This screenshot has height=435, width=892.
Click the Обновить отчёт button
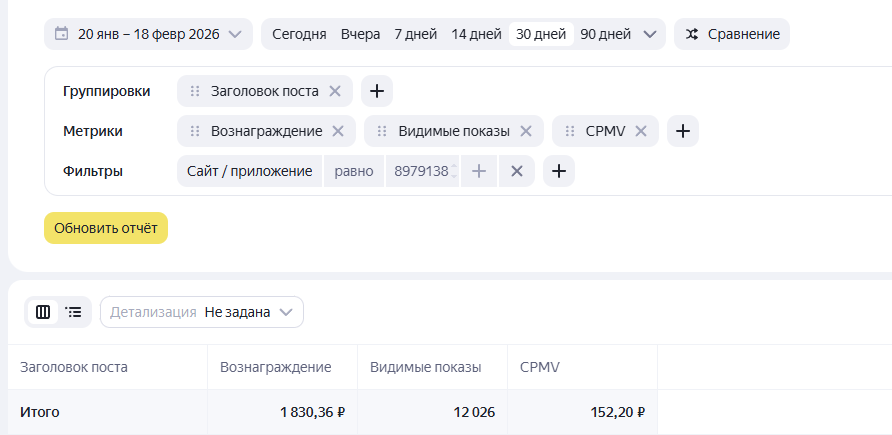tap(106, 228)
